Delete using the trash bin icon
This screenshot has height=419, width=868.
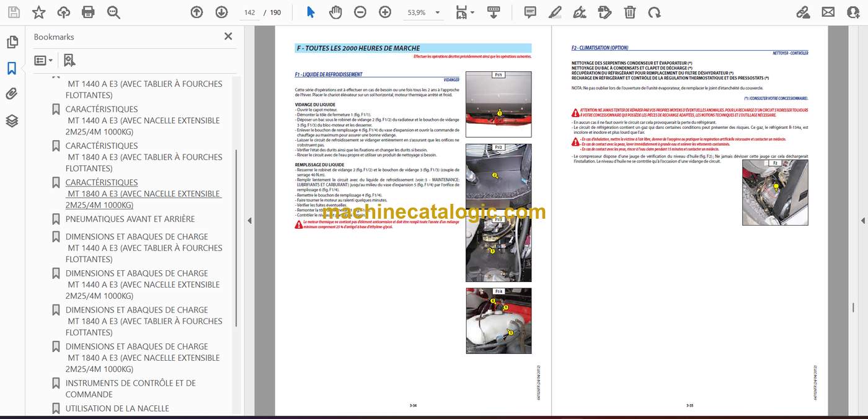(629, 12)
